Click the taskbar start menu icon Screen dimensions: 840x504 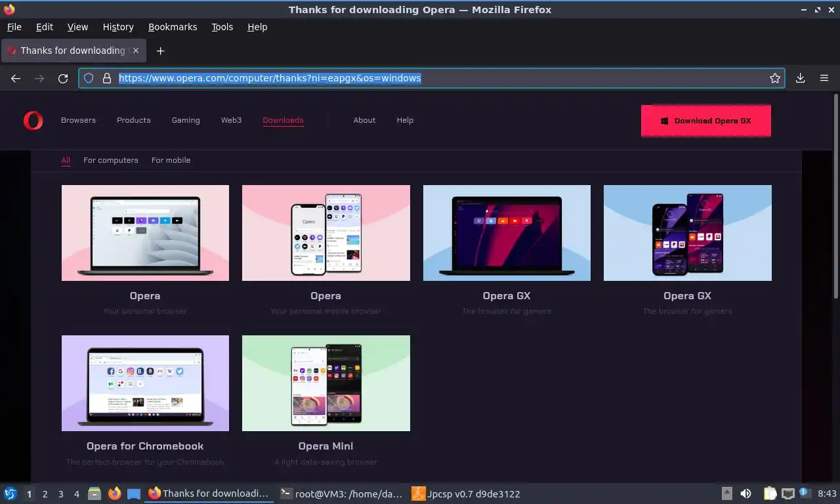coord(10,493)
